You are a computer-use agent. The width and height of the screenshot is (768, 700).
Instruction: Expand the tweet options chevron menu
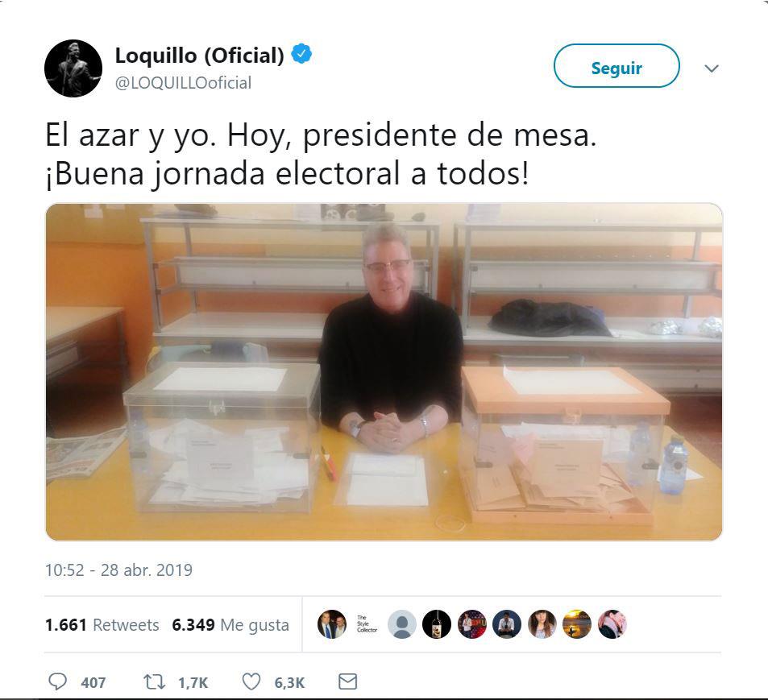pyautogui.click(x=711, y=68)
